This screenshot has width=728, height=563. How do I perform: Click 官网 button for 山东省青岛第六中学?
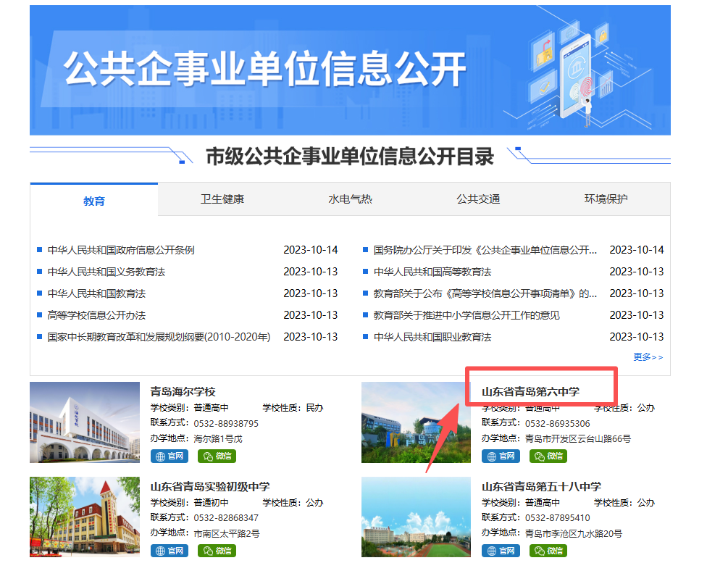501,456
